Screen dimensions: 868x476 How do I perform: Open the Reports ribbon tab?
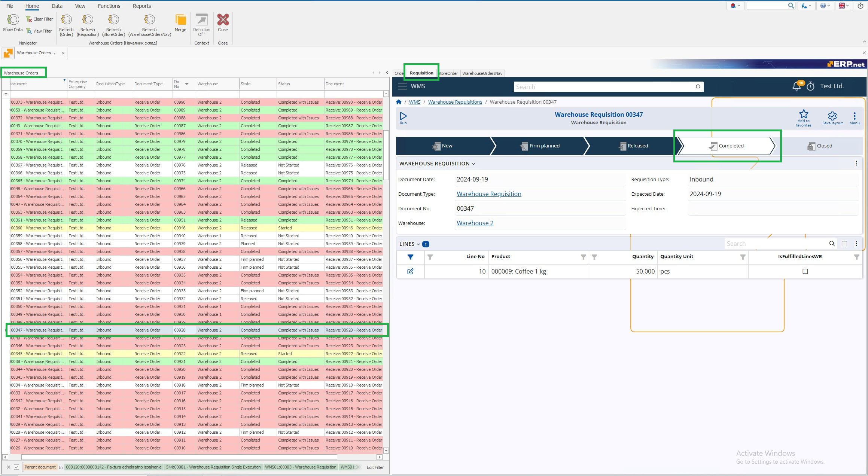[x=142, y=6]
